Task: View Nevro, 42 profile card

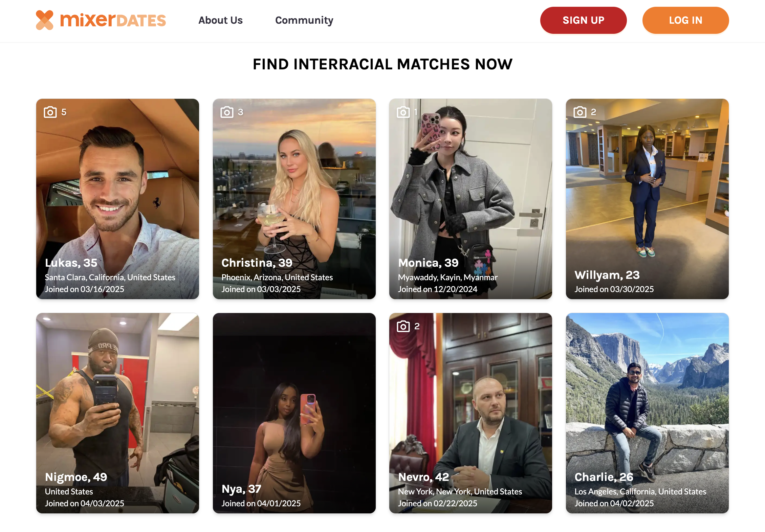Action: tap(471, 413)
